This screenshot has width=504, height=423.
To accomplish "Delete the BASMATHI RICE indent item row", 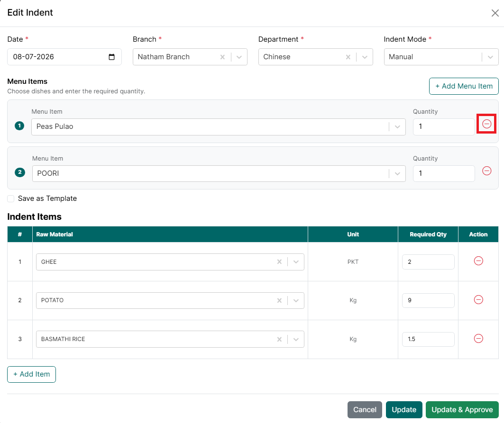I will tap(478, 339).
